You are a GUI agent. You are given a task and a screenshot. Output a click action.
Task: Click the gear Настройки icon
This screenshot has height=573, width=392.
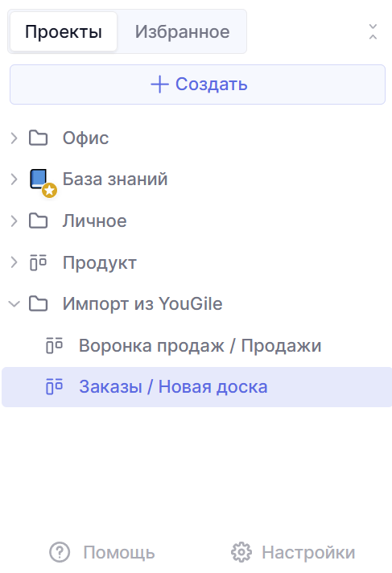click(241, 552)
